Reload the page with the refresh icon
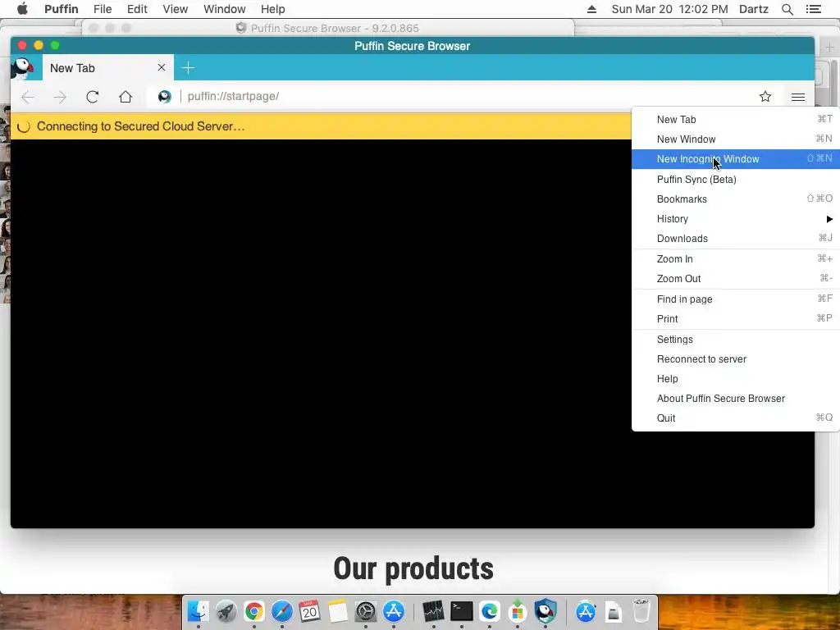Screen dimensions: 840x630 tap(92, 97)
